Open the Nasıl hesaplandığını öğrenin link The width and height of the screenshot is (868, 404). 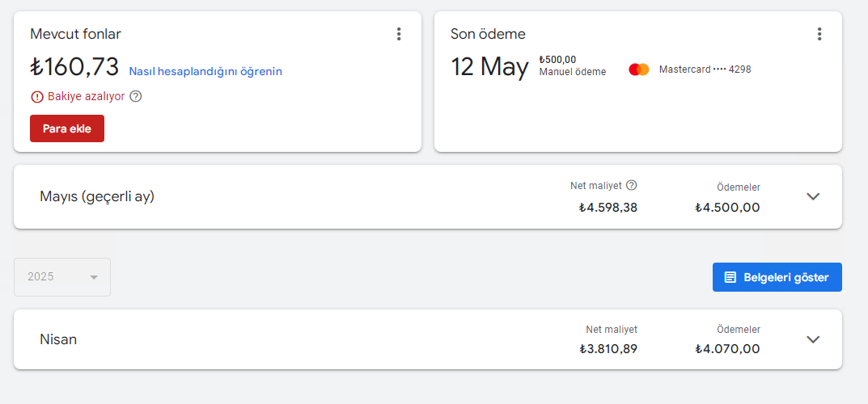[205, 71]
